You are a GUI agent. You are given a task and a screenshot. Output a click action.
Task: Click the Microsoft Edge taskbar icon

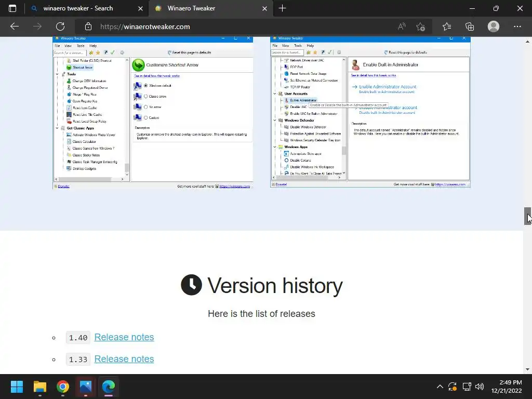pos(109,387)
